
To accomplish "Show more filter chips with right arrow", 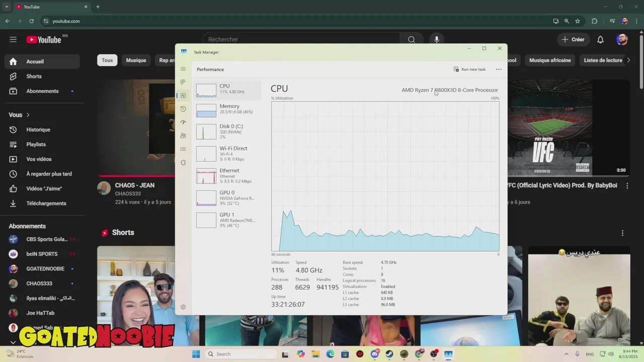I will [x=628, y=60].
